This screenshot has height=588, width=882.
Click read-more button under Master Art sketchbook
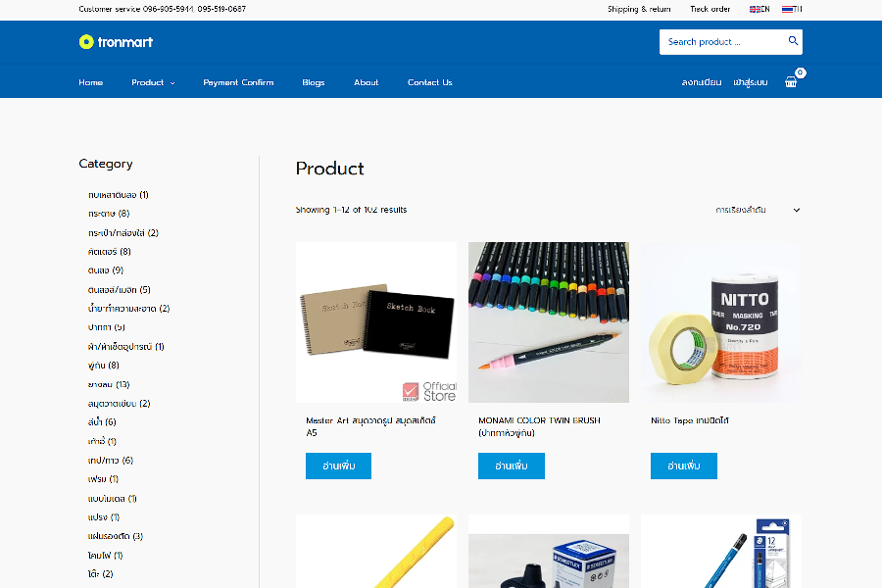339,465
